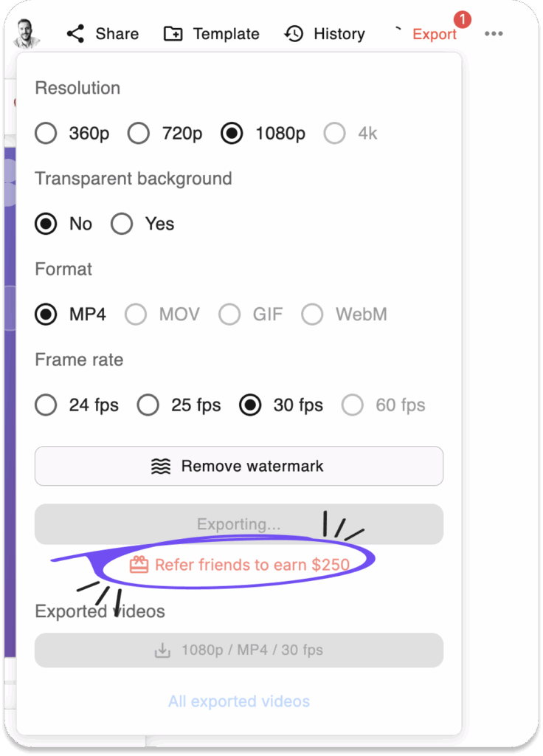Screen dimensions: 543x756
Task: Click the gift icon beside referral link
Action: pos(139,565)
